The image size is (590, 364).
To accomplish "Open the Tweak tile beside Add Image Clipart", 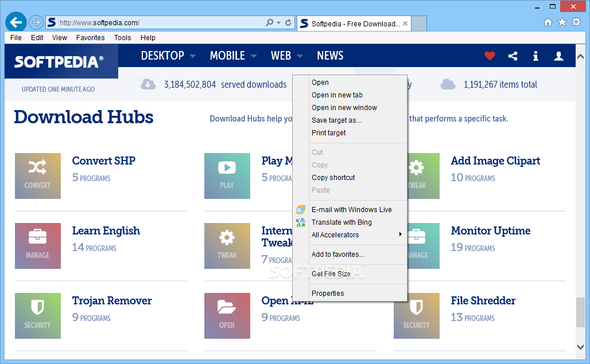I will coord(424,176).
